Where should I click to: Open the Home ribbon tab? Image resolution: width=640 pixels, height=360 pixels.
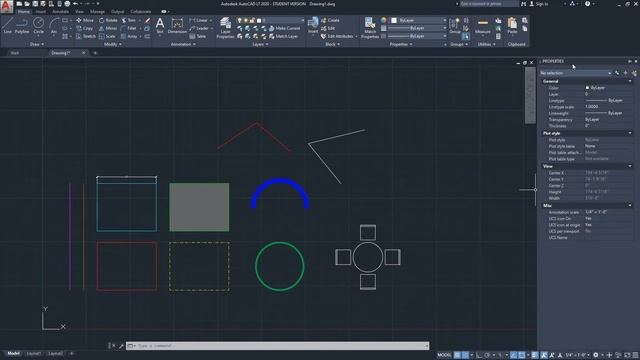(x=24, y=11)
